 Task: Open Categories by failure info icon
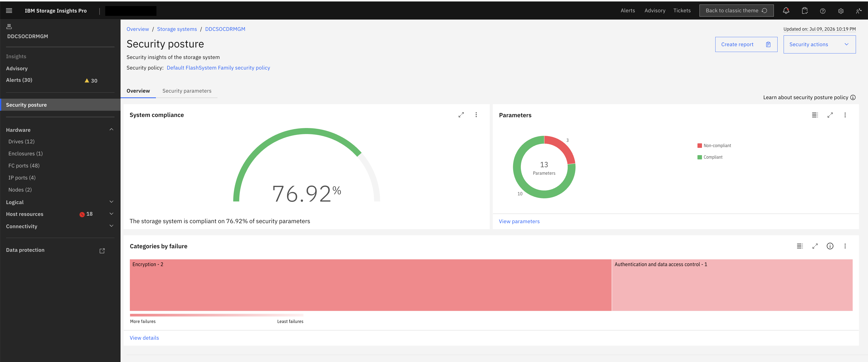(x=830, y=246)
